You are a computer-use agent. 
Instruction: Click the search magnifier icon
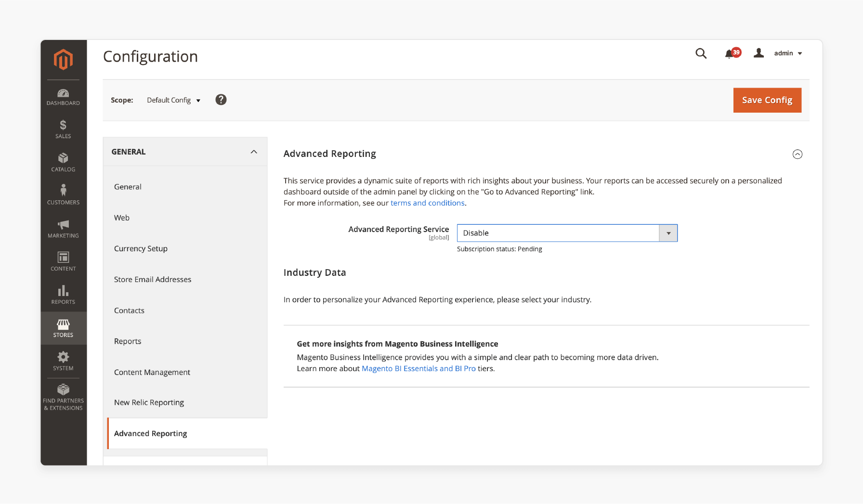(x=701, y=53)
